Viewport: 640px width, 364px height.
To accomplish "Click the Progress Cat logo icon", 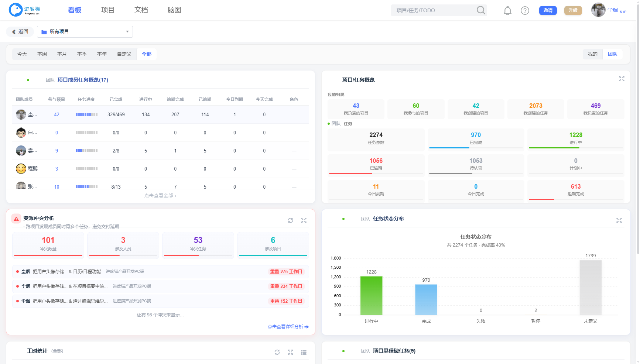I will coord(16,10).
